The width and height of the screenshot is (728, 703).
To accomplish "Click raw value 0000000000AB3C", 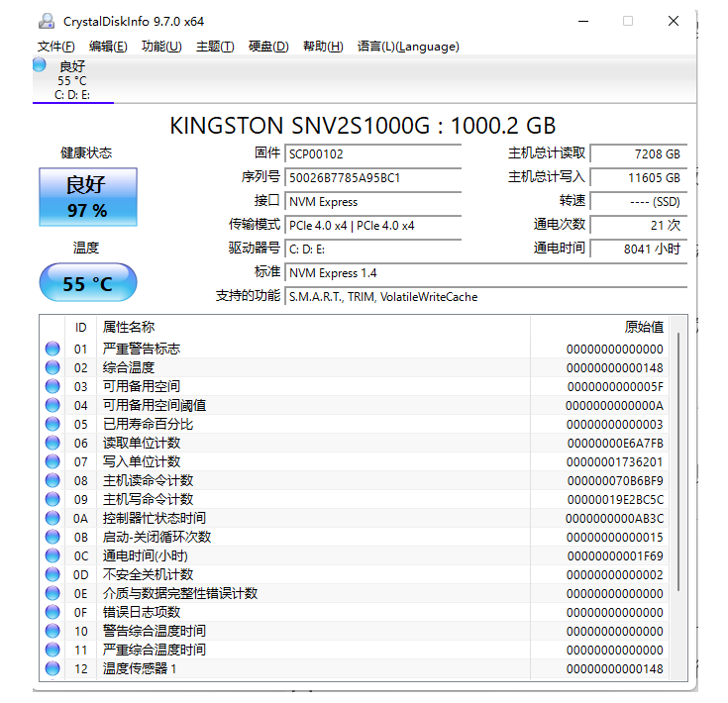I will pos(615,519).
